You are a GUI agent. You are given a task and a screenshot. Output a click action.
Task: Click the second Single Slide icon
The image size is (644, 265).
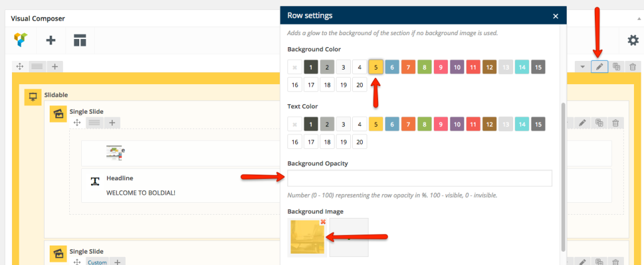click(x=58, y=254)
